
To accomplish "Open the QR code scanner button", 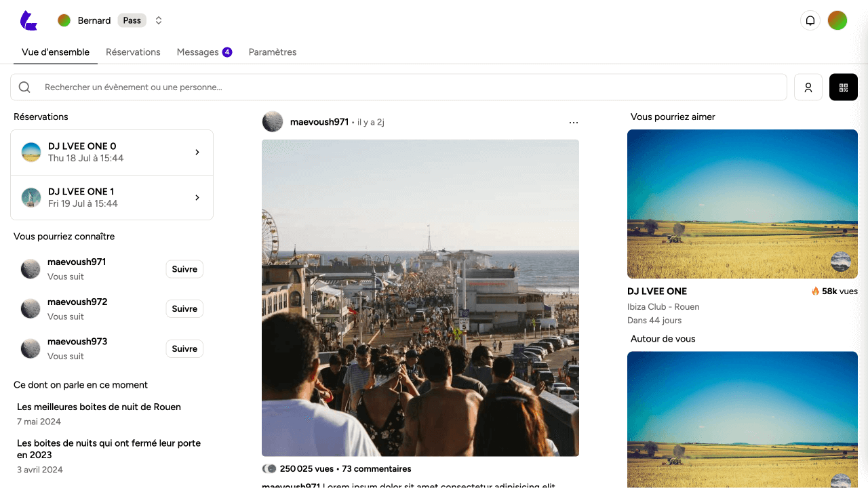I will [843, 87].
